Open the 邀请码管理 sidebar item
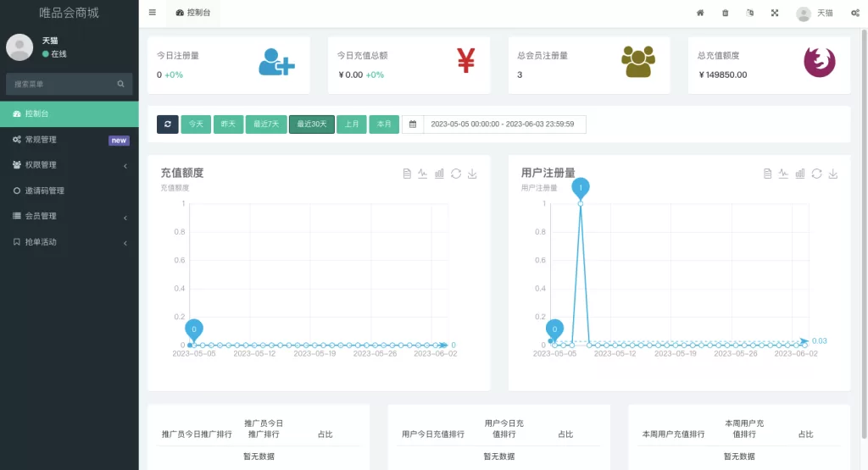The image size is (868, 470). 70,191
